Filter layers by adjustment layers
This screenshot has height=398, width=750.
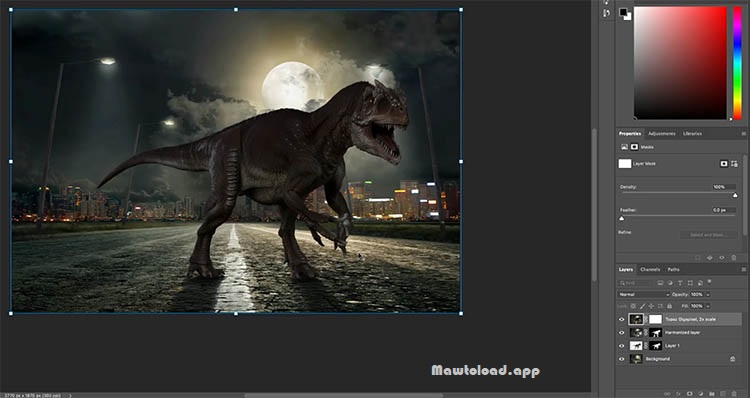pos(670,283)
